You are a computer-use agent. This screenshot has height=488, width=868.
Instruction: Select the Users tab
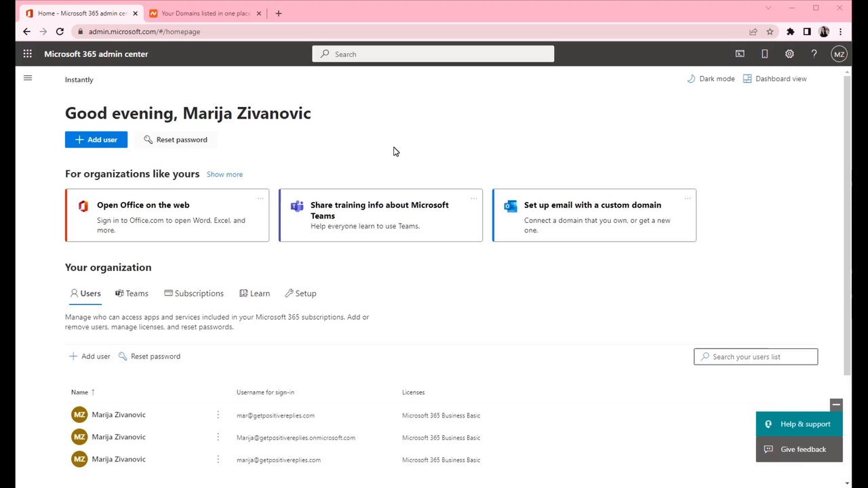tap(85, 293)
